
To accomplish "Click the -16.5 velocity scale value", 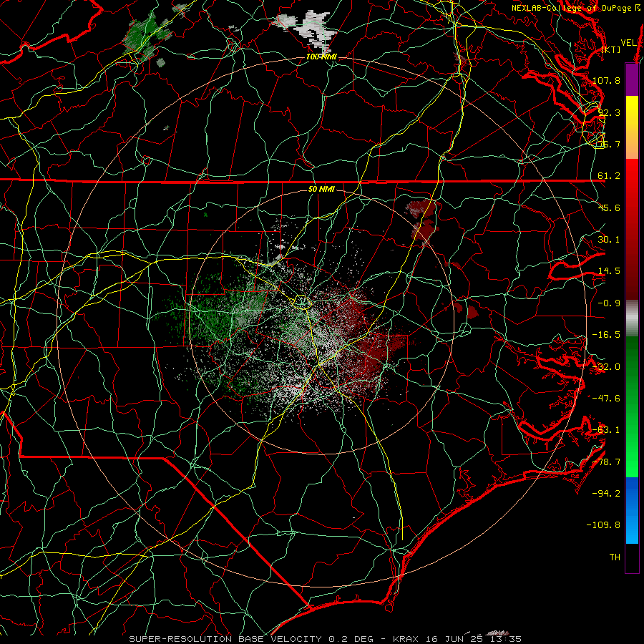I will (606, 335).
